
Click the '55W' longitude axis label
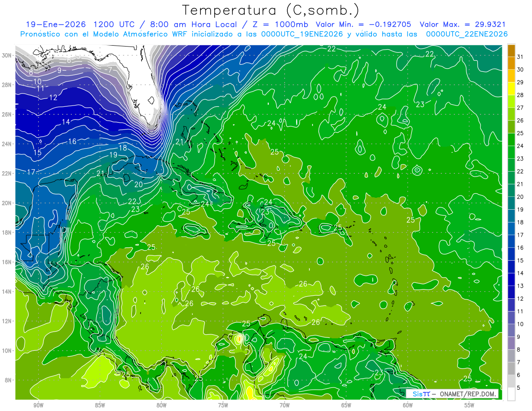(469, 405)
